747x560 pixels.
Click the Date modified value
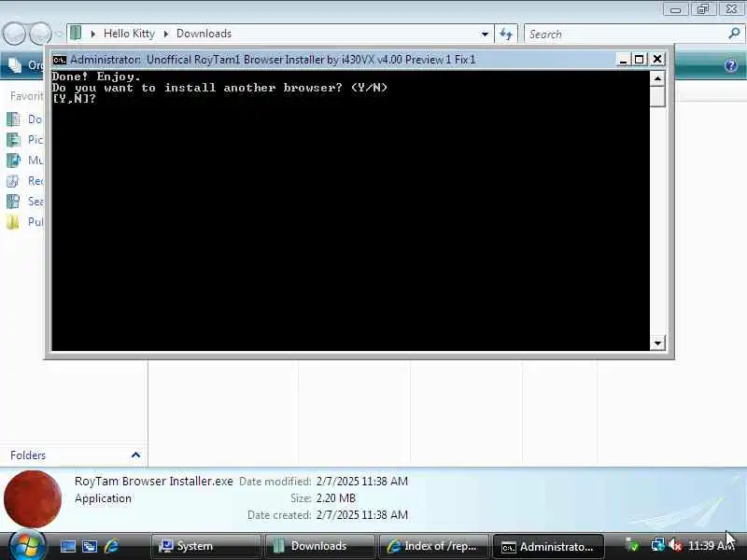click(x=362, y=482)
